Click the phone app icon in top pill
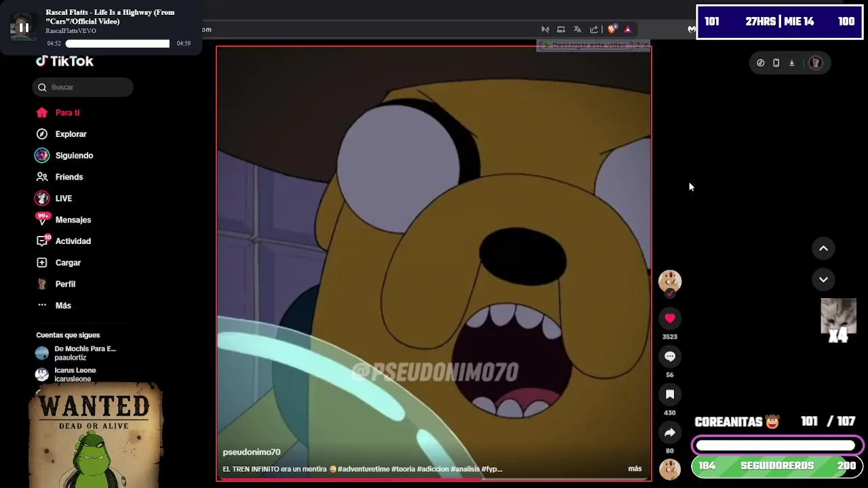 coord(776,63)
